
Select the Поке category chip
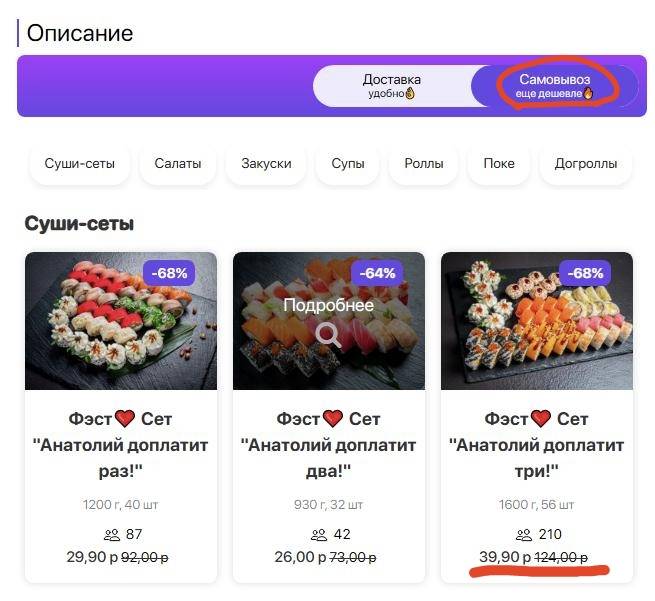(499, 164)
